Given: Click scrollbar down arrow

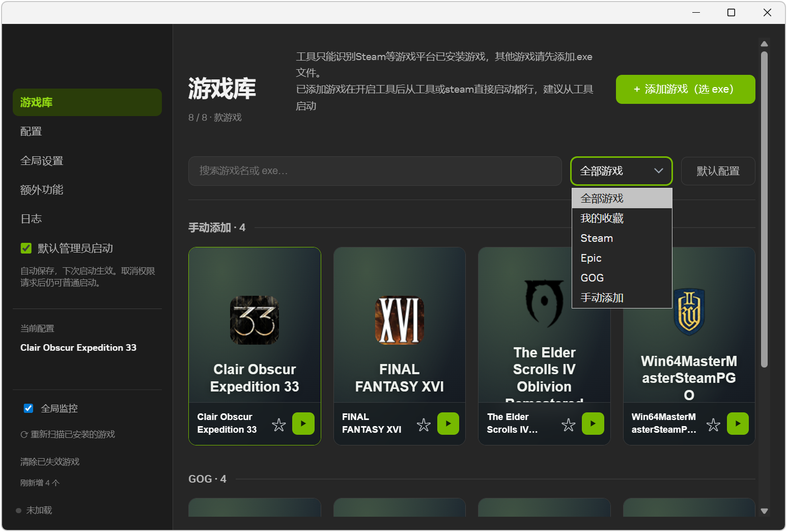Looking at the screenshot, I should [x=764, y=511].
